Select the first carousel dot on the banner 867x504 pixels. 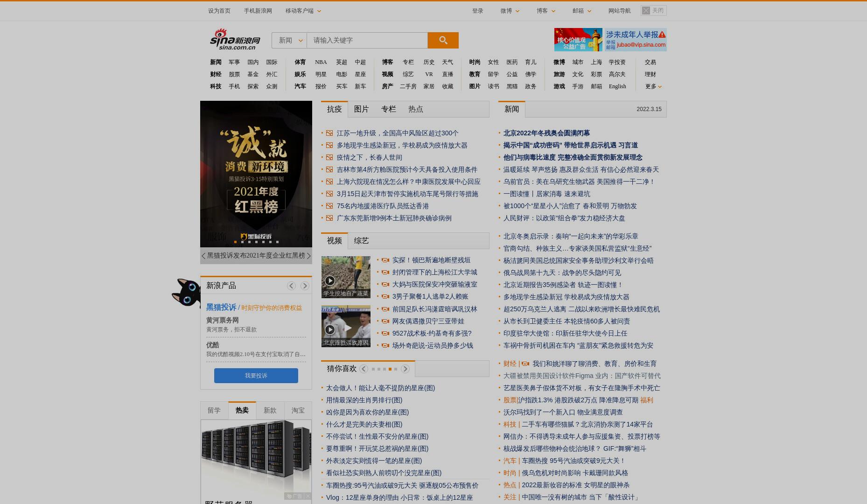point(235,242)
